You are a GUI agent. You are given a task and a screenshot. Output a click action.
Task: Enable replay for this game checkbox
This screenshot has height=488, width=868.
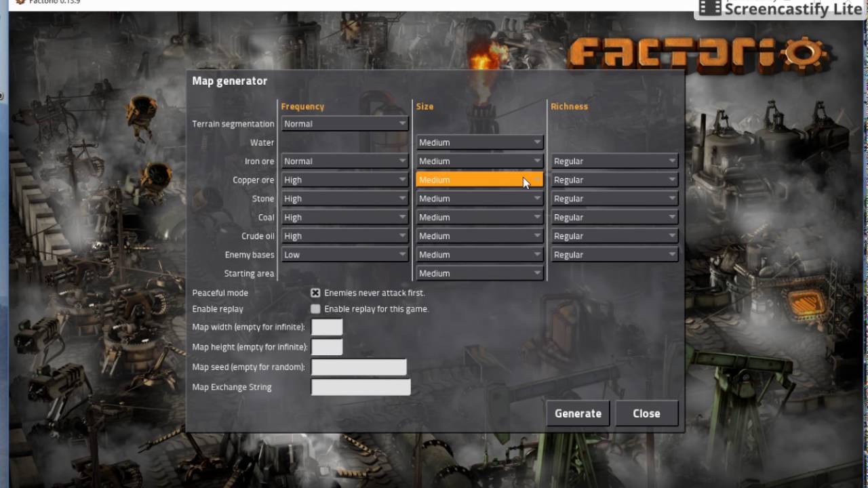[x=315, y=309]
